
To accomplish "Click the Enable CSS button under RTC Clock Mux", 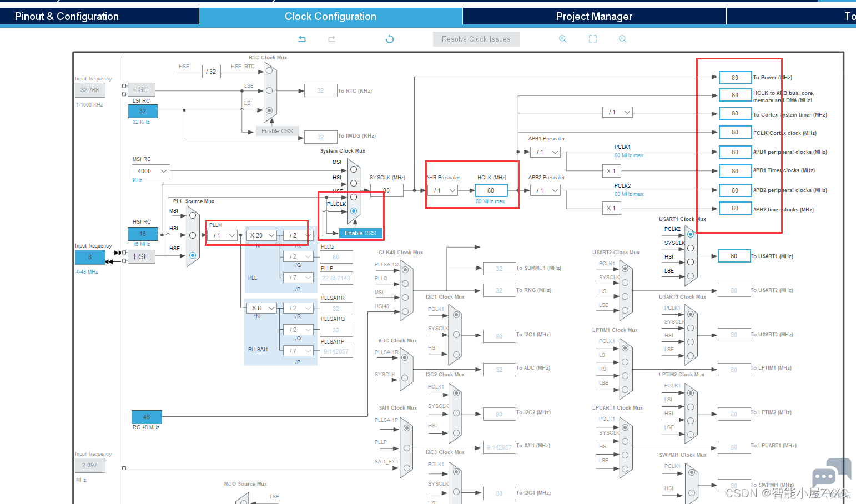I will coord(277,131).
